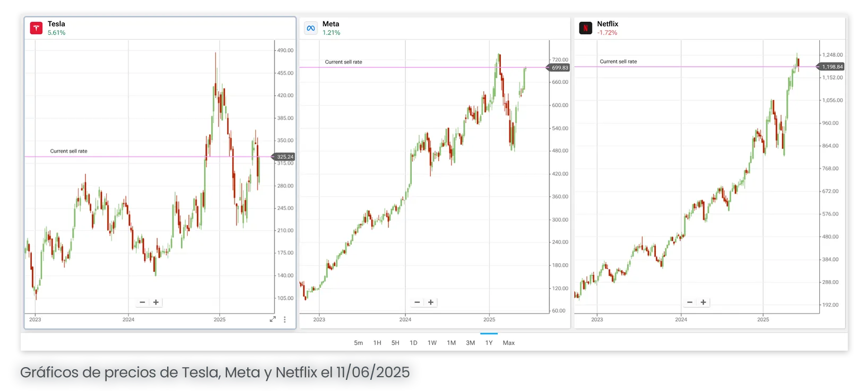Click Netflix current price tag 1,198.84

[x=831, y=66]
